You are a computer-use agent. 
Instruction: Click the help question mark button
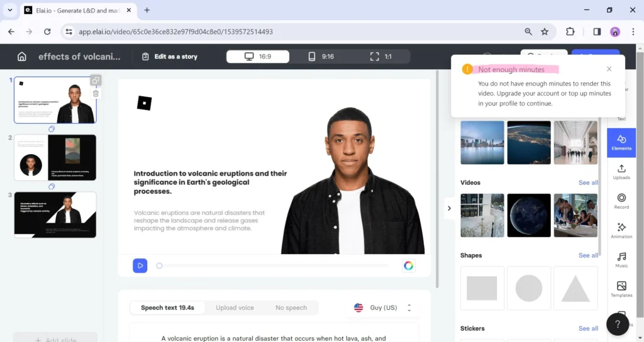coord(618,324)
